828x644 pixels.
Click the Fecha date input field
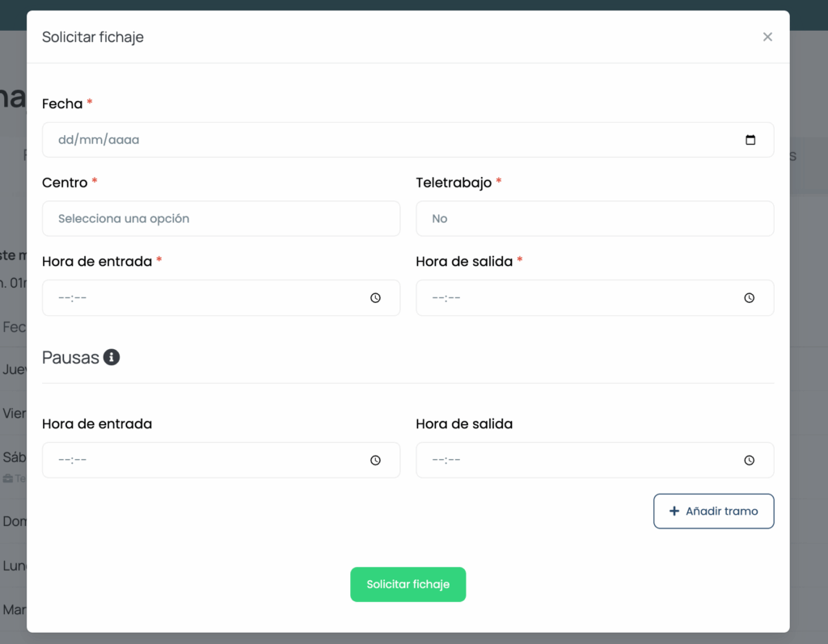coord(388,140)
